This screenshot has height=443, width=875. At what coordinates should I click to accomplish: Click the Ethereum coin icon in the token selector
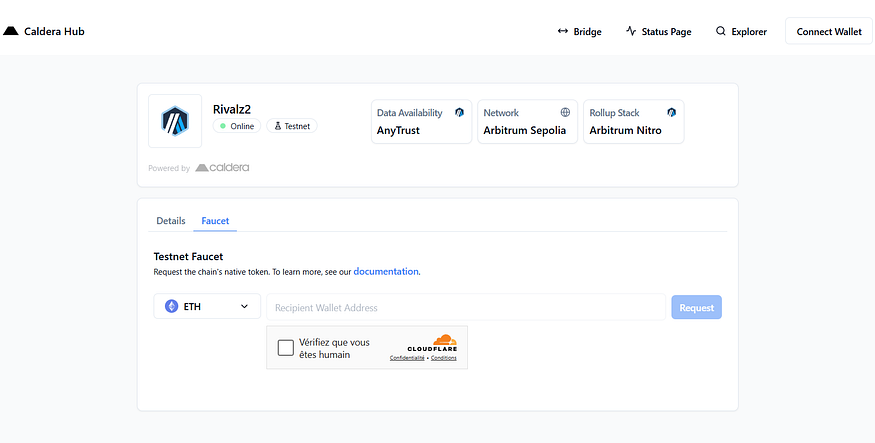(171, 306)
